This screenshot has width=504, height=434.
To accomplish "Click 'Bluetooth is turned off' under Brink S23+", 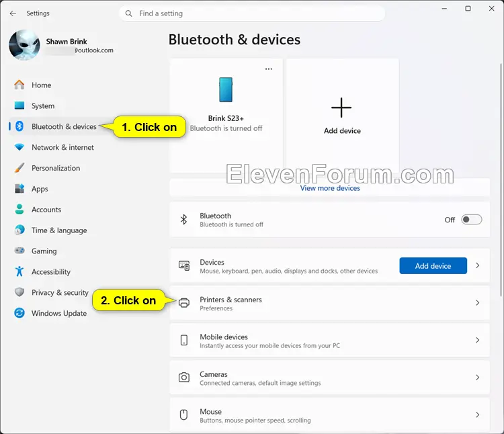I will coord(226,128).
